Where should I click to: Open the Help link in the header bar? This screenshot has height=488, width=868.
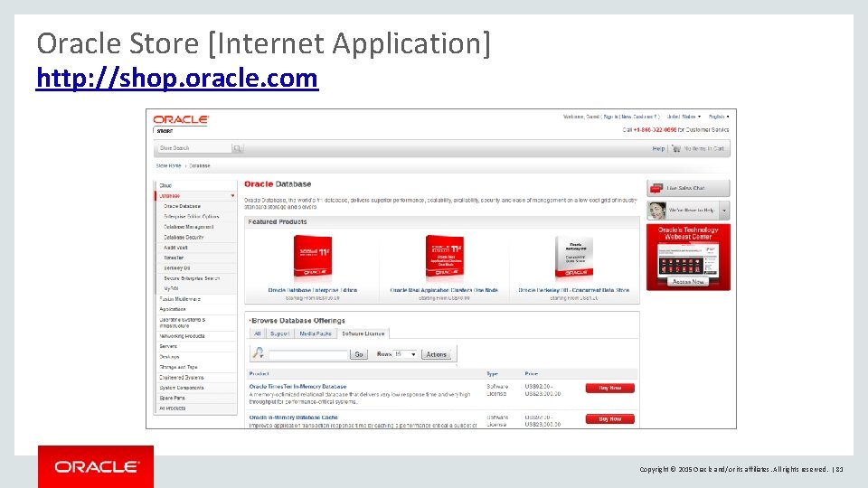coord(658,148)
